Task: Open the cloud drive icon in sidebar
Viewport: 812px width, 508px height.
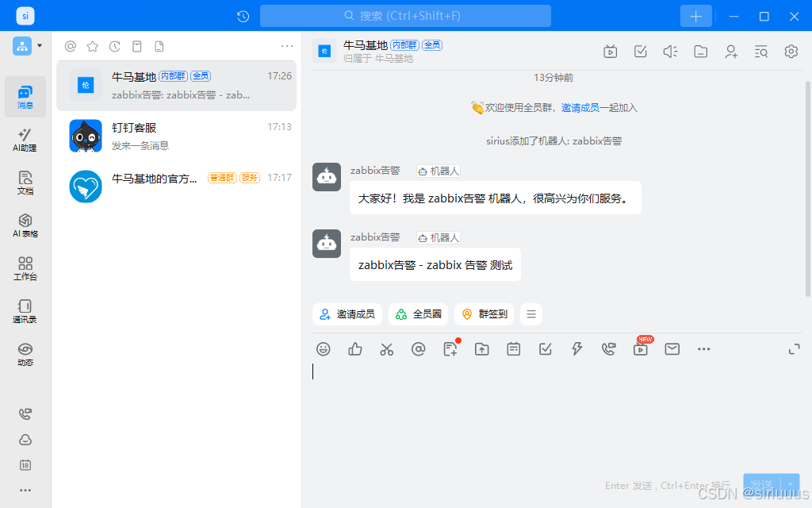Action: tap(25, 440)
